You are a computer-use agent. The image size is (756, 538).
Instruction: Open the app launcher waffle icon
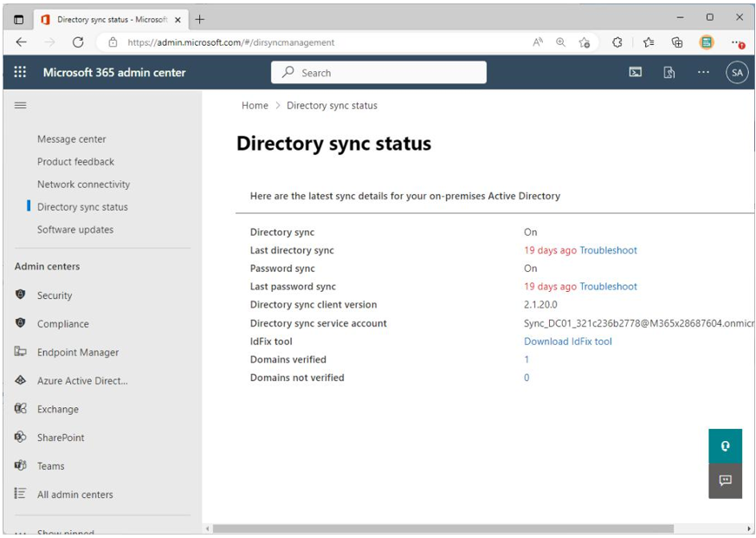pos(20,73)
